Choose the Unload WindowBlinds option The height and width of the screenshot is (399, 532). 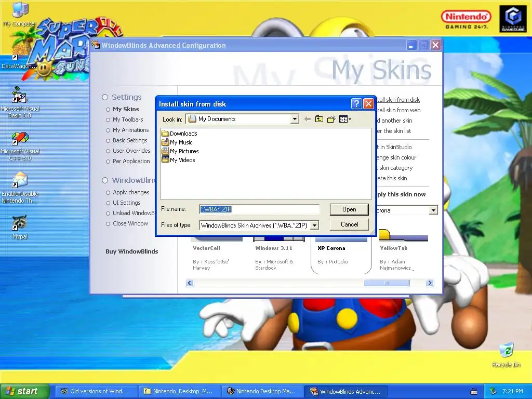pyautogui.click(x=130, y=213)
